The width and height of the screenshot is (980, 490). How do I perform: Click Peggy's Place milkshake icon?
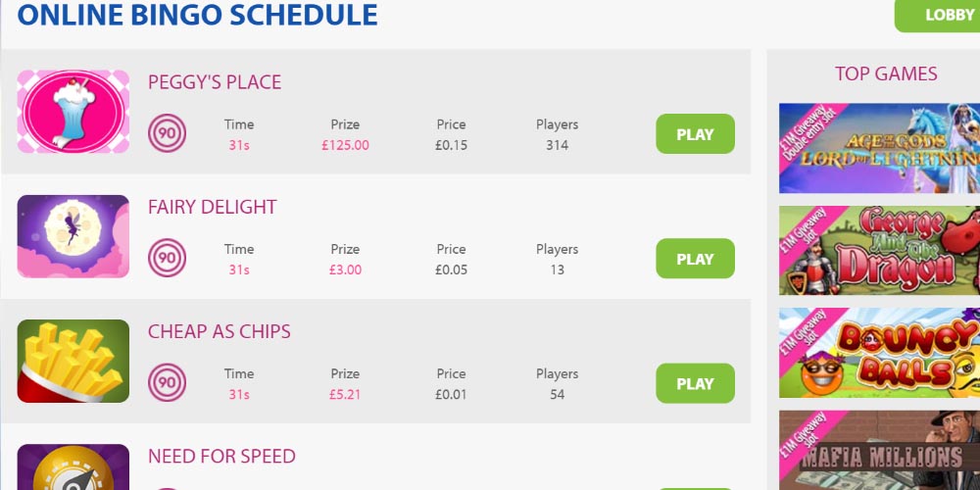73,112
